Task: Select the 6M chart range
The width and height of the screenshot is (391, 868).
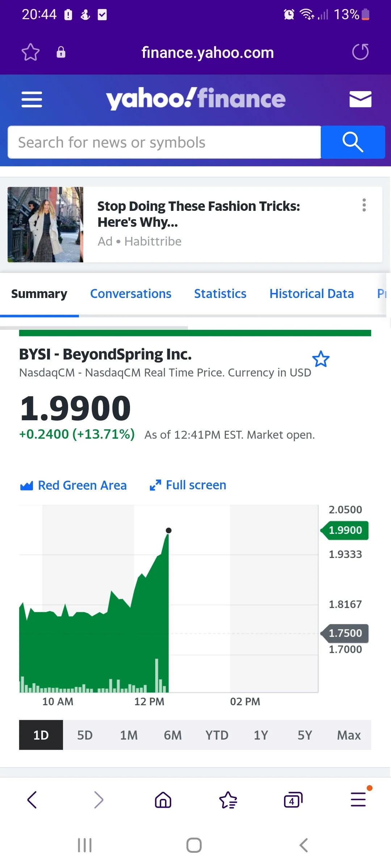Action: click(x=173, y=735)
